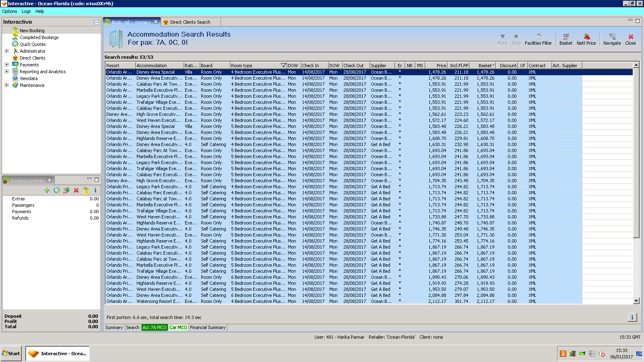Maximize the search results editor area
Screen dimensions: 644x362
click(638, 21)
